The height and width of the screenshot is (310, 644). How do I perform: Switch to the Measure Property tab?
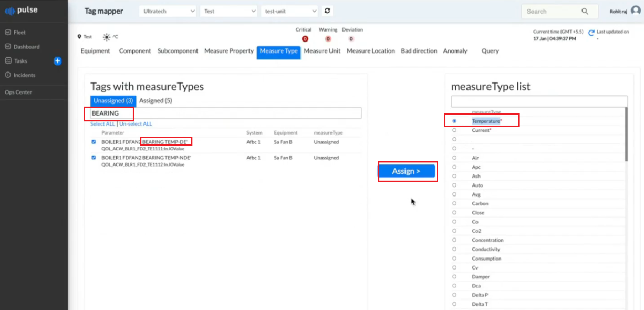click(x=229, y=51)
